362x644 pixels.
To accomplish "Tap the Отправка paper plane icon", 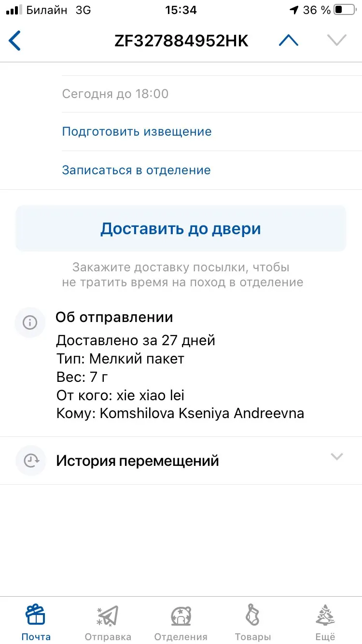I will pyautogui.click(x=108, y=615).
